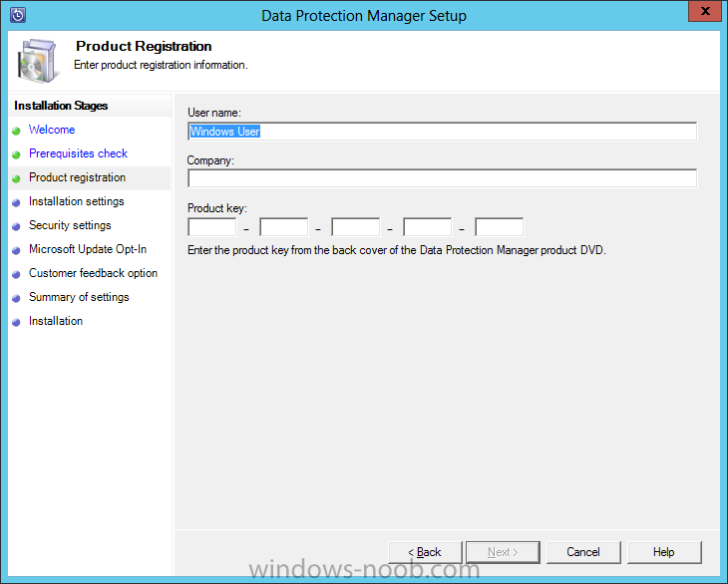Select the Customer feedback option stage
The image size is (728, 584).
pos(94,273)
